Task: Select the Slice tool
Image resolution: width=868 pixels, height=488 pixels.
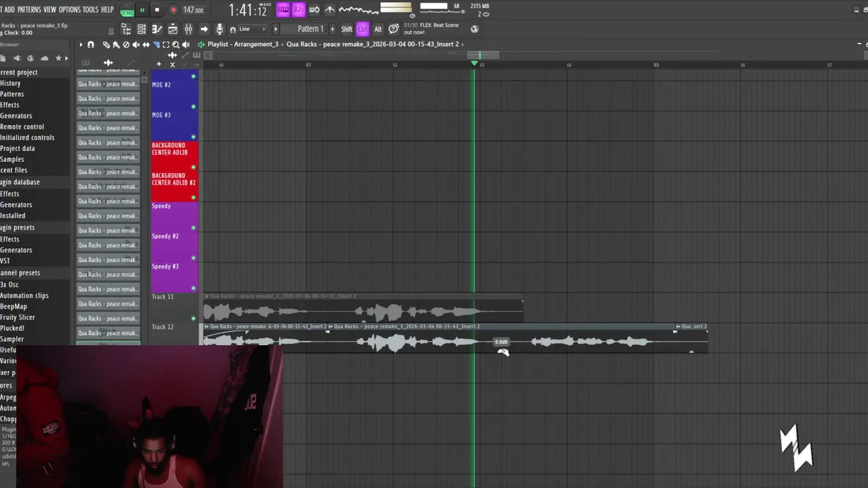Action: pyautogui.click(x=155, y=45)
